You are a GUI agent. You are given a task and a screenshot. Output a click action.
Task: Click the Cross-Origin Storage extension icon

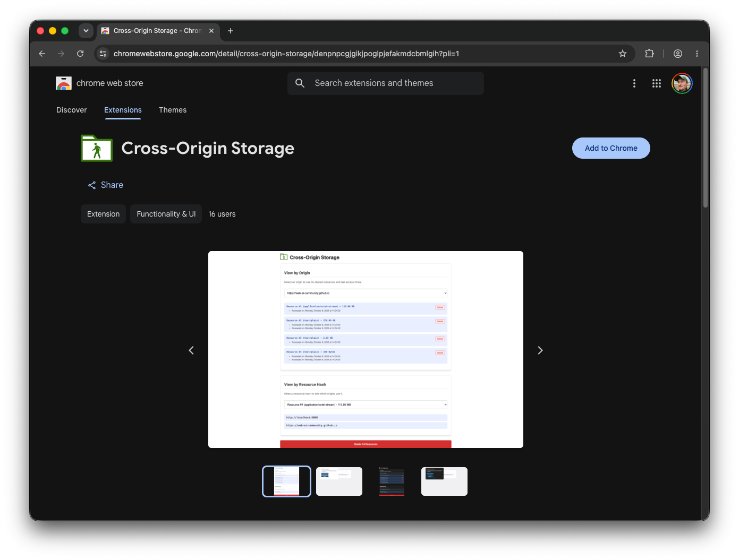click(x=97, y=148)
